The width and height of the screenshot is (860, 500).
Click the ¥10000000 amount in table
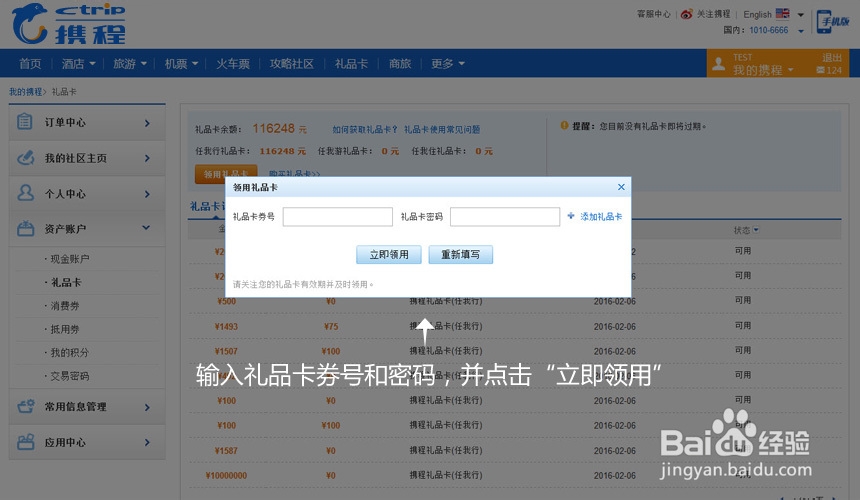(x=226, y=475)
